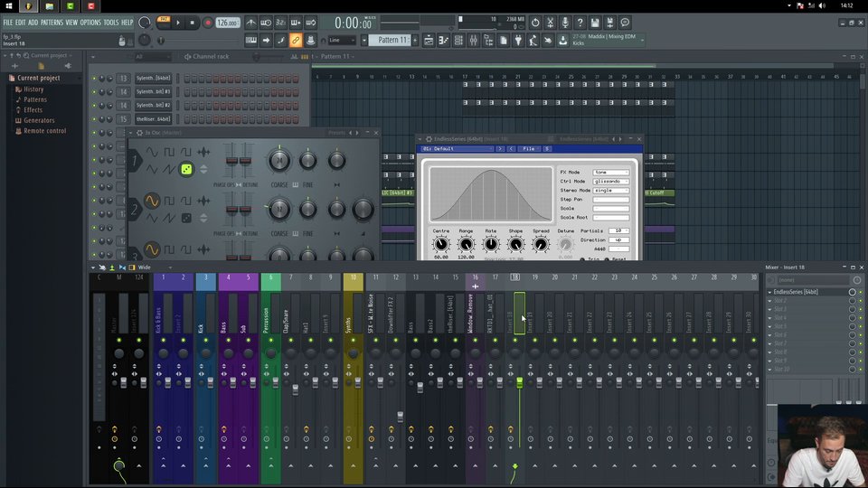Open the Pattern 11 selector

pos(391,40)
